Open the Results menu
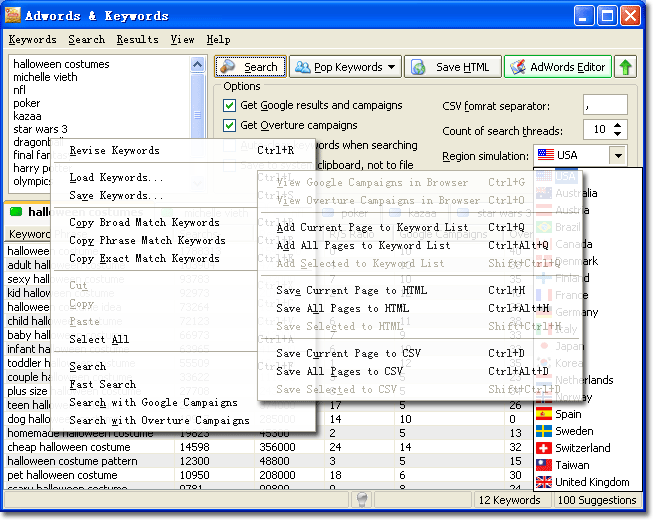Screen dimensions: 656x522 pos(137,39)
